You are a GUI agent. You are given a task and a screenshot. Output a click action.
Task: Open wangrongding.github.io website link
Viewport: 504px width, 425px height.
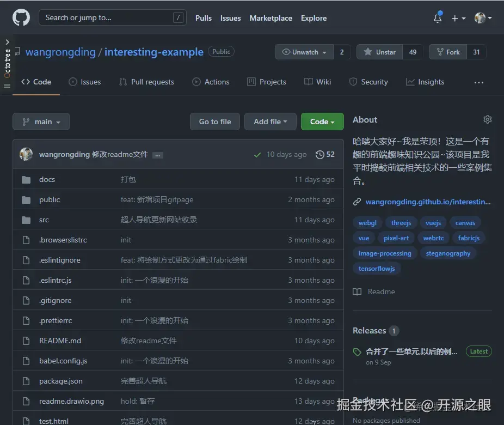pyautogui.click(x=428, y=202)
